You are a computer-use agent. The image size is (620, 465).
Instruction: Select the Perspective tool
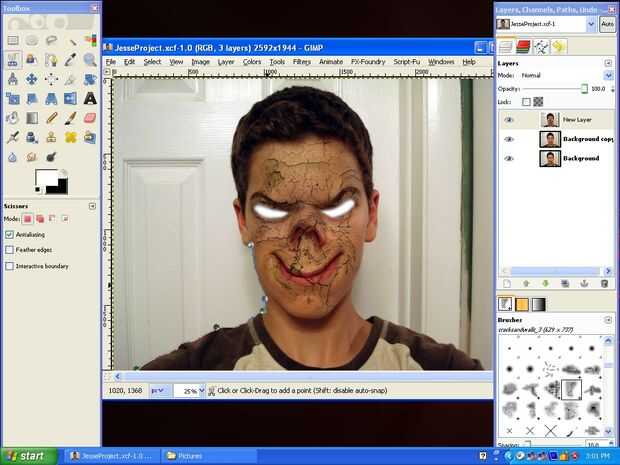pyautogui.click(x=51, y=98)
